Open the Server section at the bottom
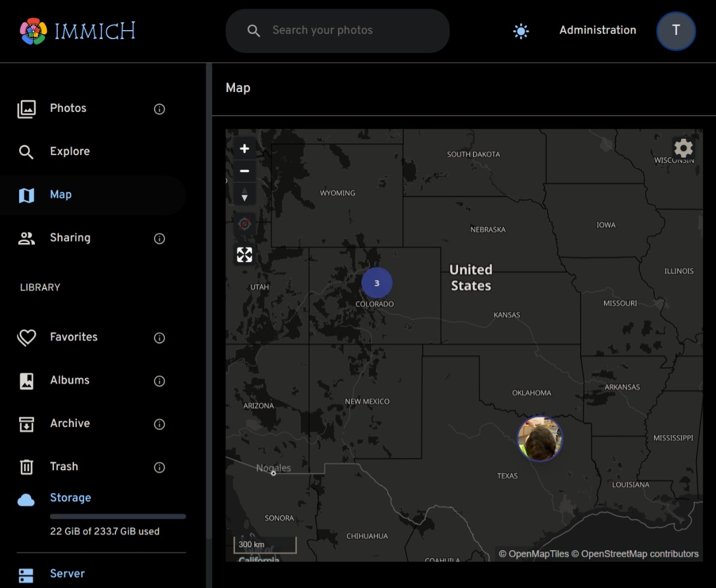 pos(67,574)
